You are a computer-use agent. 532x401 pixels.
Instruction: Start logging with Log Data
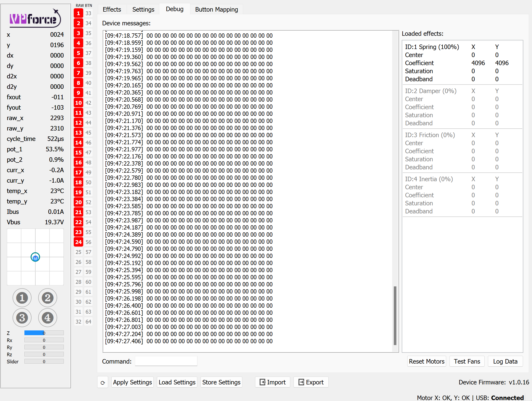click(505, 361)
